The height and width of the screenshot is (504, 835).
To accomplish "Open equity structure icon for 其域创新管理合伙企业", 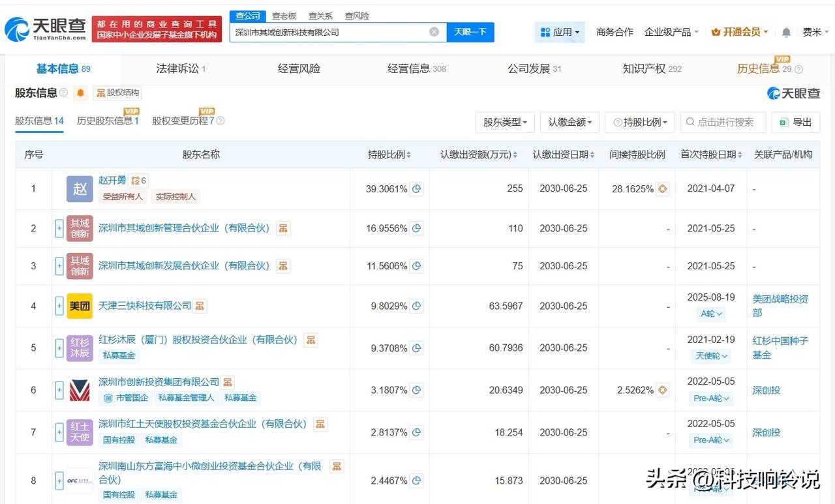I will 283,228.
